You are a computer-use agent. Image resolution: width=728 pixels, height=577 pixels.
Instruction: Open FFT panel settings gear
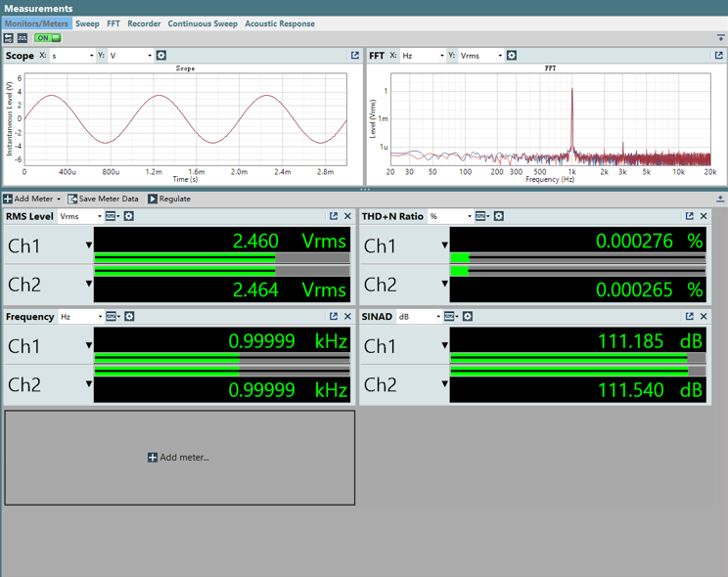[x=511, y=55]
